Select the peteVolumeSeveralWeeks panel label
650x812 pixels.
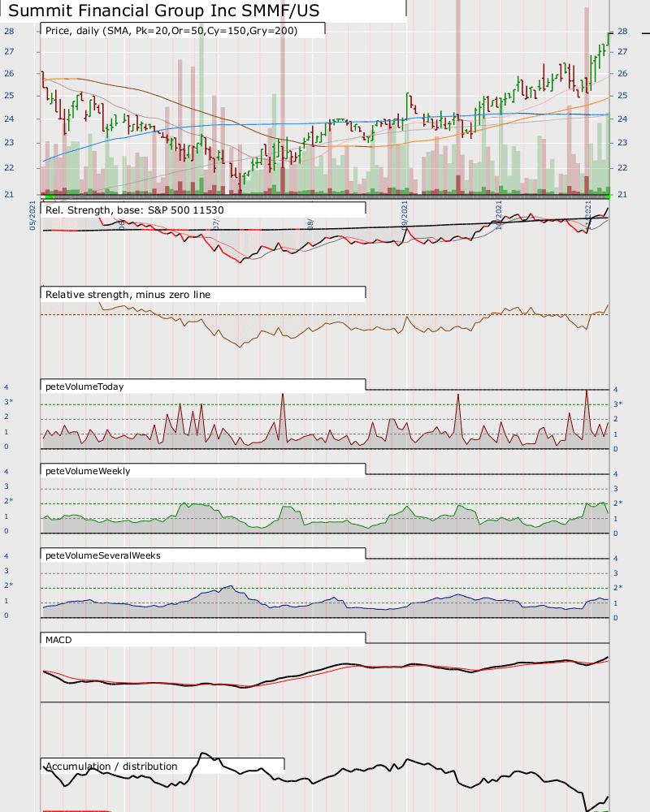[103, 555]
